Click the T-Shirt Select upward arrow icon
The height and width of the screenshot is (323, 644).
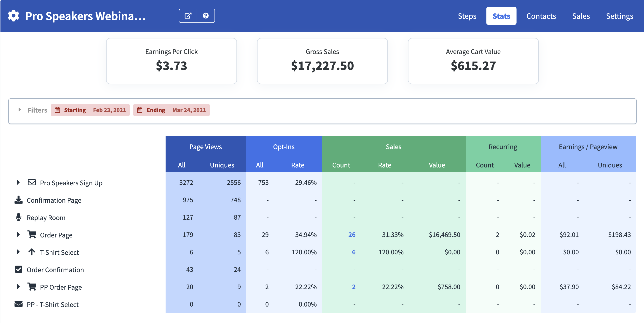pyautogui.click(x=32, y=252)
